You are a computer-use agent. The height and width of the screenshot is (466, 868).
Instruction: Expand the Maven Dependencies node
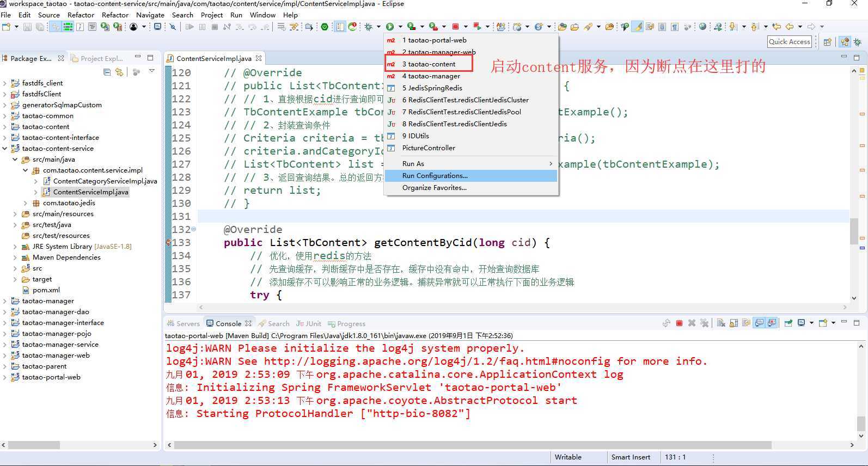pyautogui.click(x=15, y=257)
